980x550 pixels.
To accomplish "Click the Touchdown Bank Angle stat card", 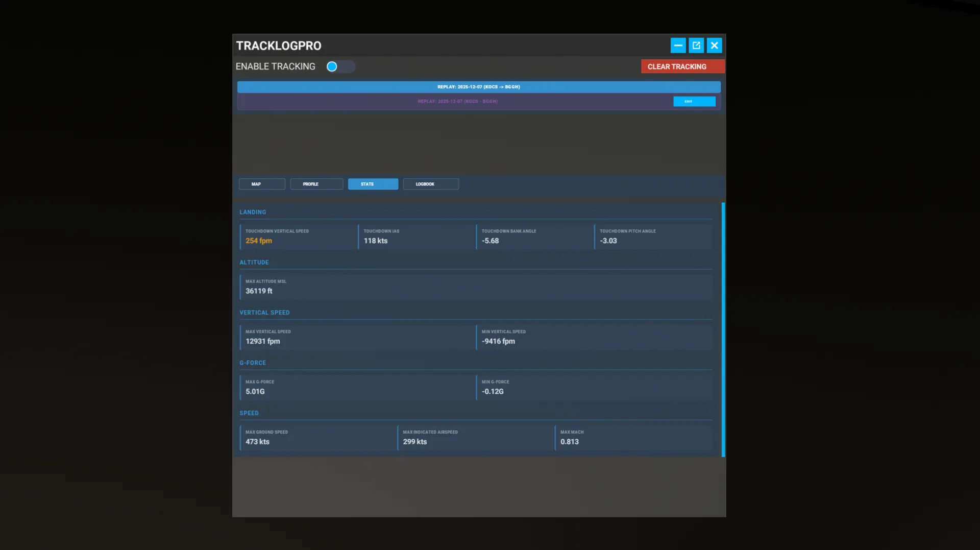I will (534, 236).
